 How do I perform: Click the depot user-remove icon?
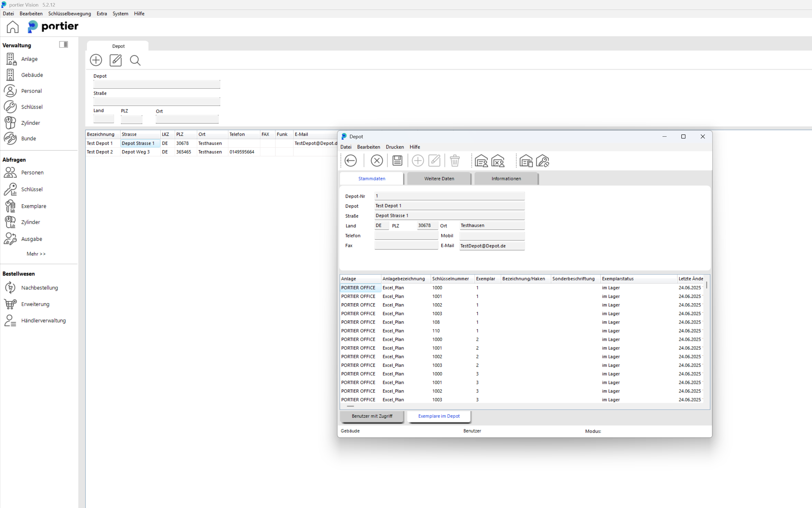pyautogui.click(x=497, y=161)
